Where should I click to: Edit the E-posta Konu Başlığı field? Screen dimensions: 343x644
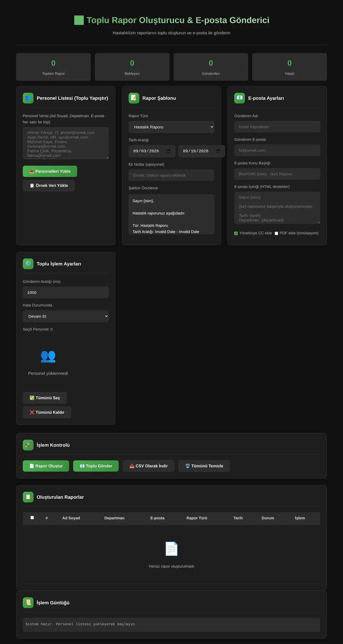[x=277, y=174]
